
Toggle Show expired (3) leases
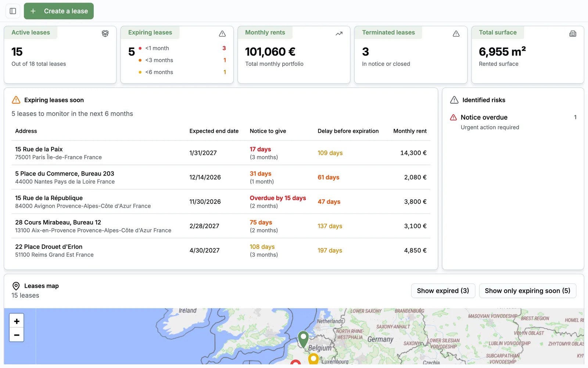(443, 291)
